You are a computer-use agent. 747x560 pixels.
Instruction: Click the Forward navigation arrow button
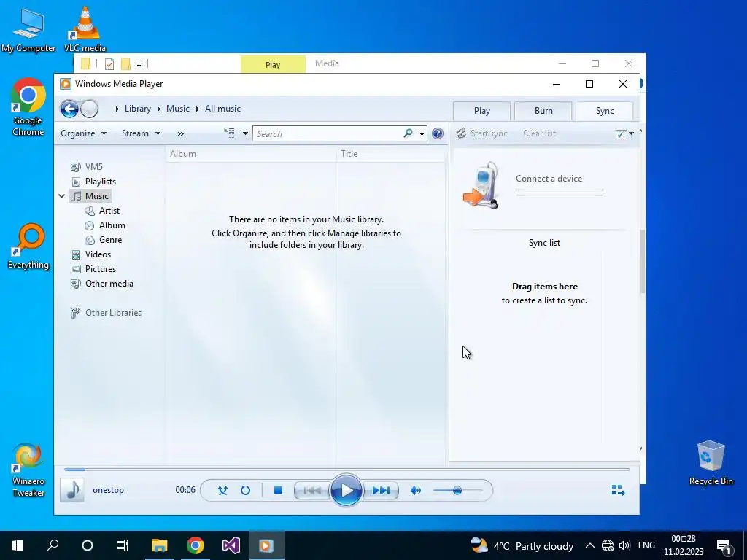[x=89, y=109]
